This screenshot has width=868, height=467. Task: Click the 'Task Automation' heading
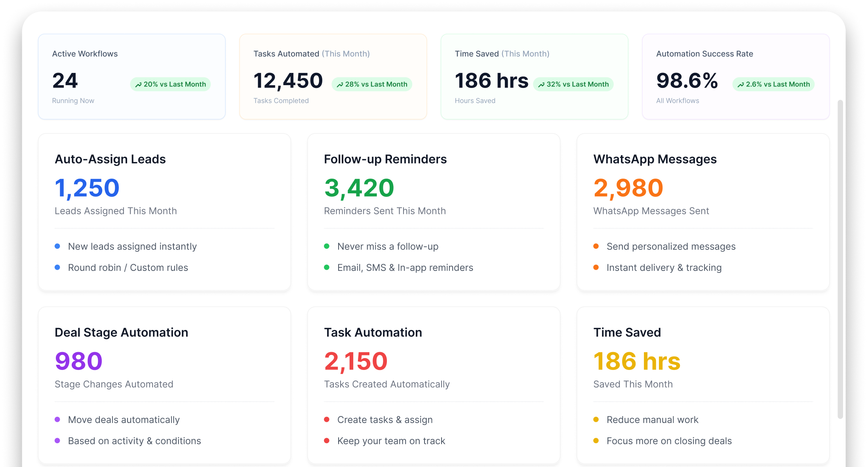(373, 333)
